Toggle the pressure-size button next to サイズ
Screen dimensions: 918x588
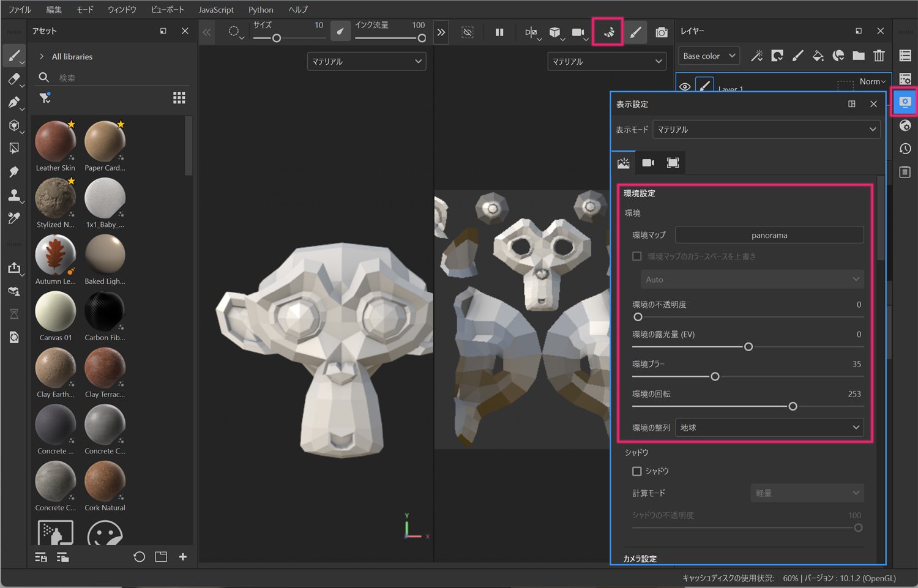(x=340, y=31)
